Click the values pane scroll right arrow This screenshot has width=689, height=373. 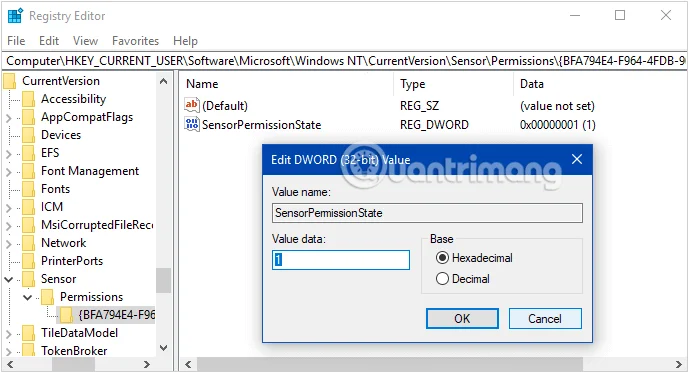(678, 365)
